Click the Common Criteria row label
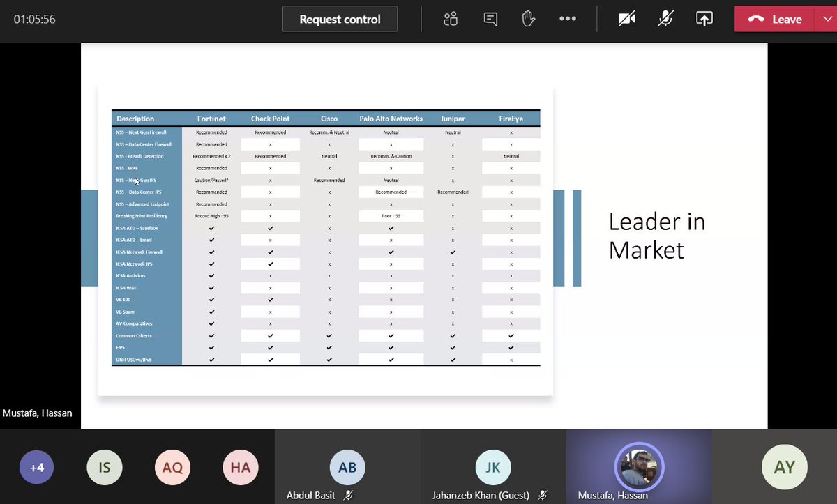 pyautogui.click(x=133, y=336)
